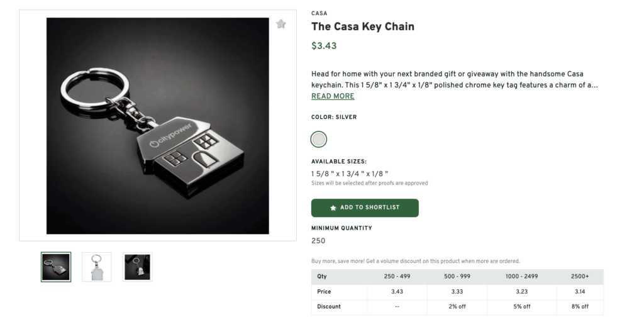Click the READ MORE link
The height and width of the screenshot is (322, 644).
333,96
